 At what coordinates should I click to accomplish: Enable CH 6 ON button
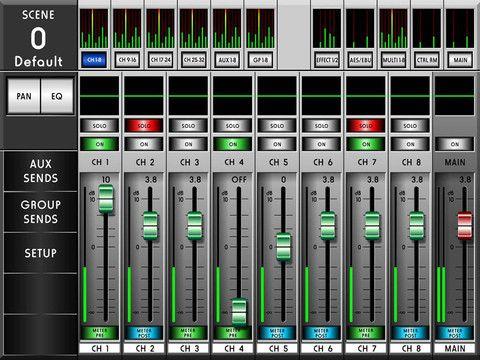(x=321, y=144)
